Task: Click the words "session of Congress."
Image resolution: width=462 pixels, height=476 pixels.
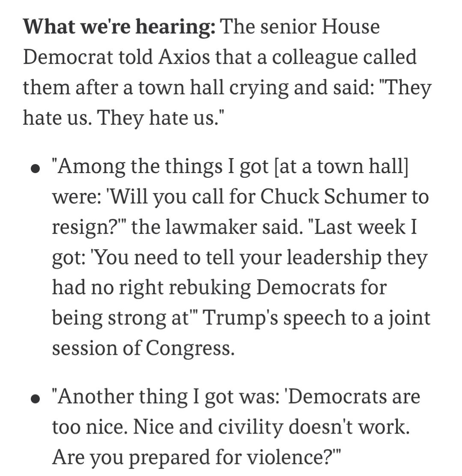Action: coord(143,348)
